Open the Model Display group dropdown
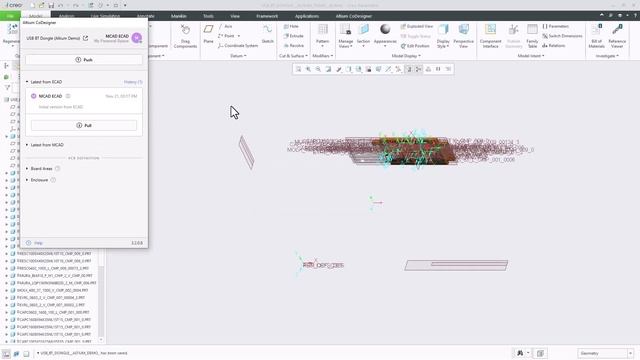The height and width of the screenshot is (360, 640). pos(406,56)
